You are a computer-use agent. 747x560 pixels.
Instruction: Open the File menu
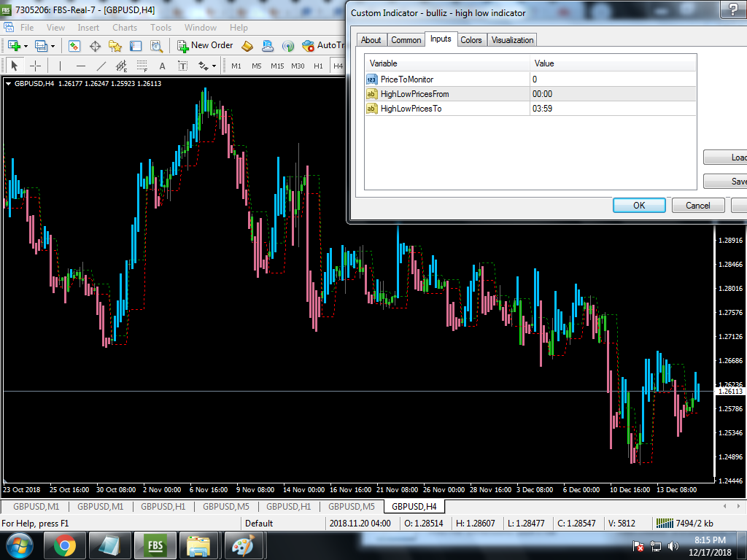coord(27,28)
